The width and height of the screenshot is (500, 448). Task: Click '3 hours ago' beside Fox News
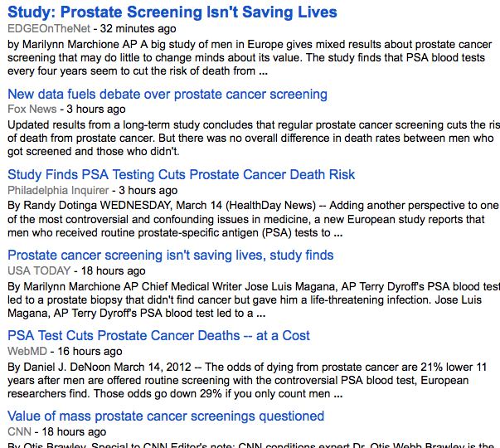[96, 109]
